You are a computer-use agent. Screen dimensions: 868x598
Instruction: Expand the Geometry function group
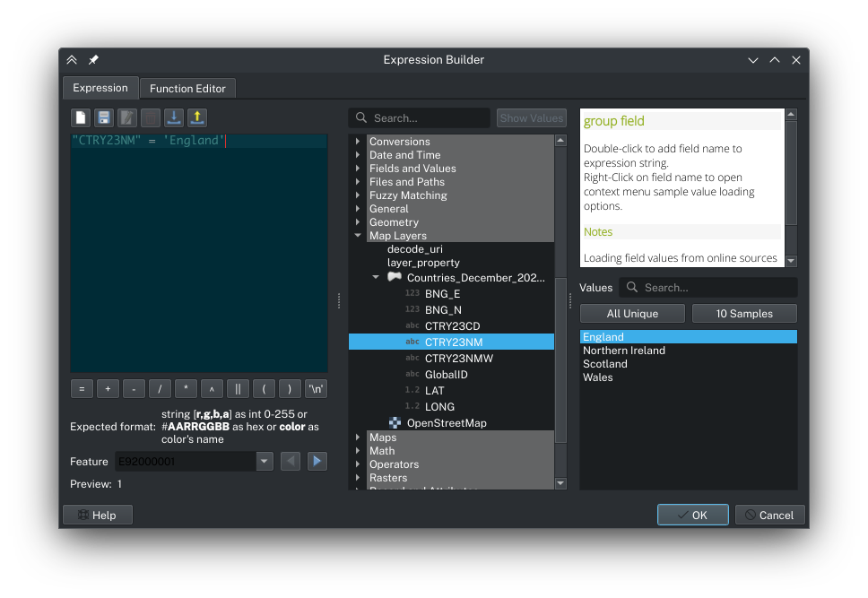coord(358,222)
